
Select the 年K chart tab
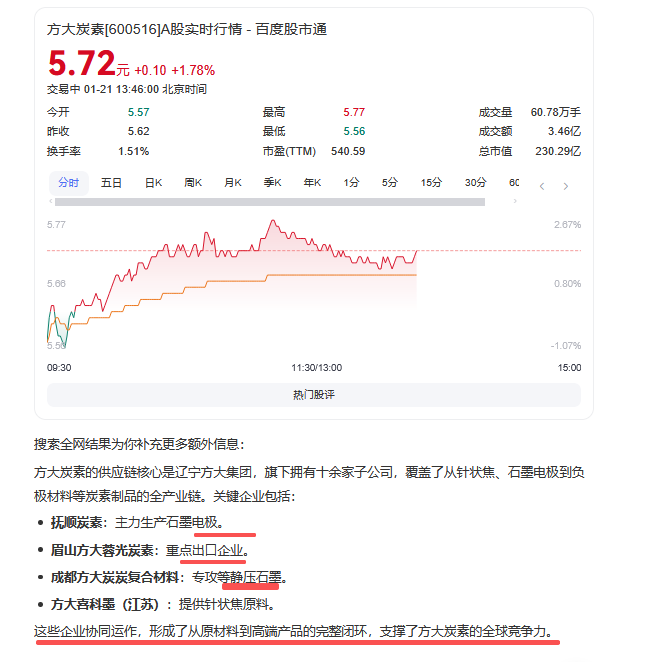pyautogui.click(x=312, y=183)
